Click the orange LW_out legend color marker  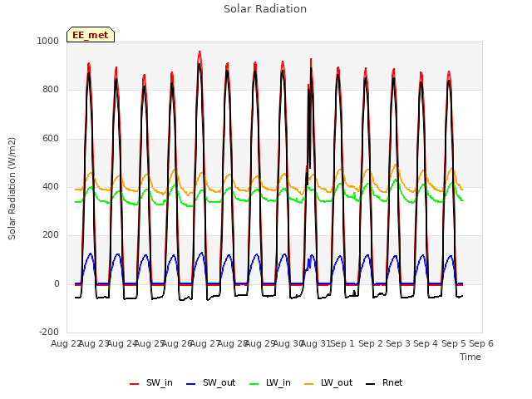[309, 384]
